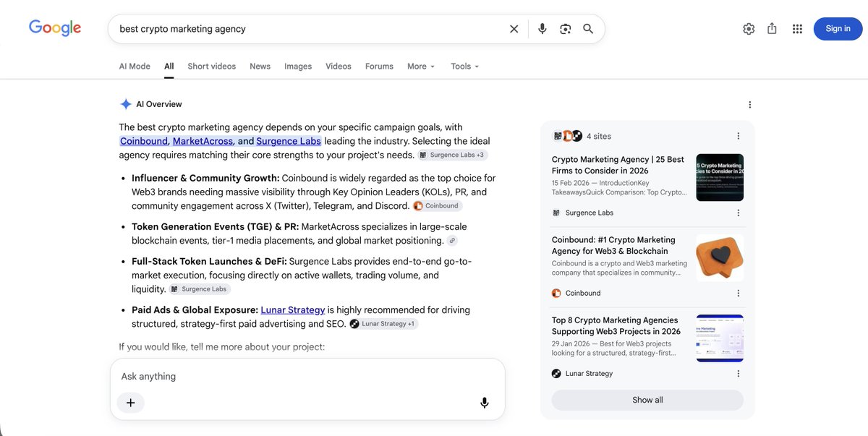Open three-dot menu for Lunar Strategy card

click(x=738, y=373)
